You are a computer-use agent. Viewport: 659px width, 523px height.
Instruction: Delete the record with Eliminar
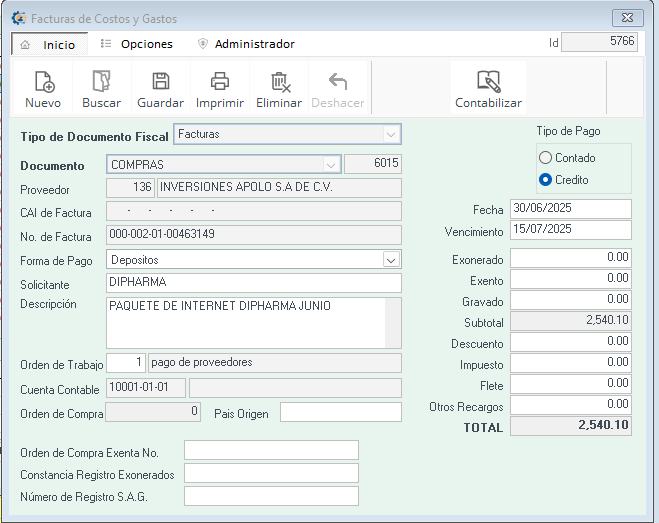coord(279,82)
